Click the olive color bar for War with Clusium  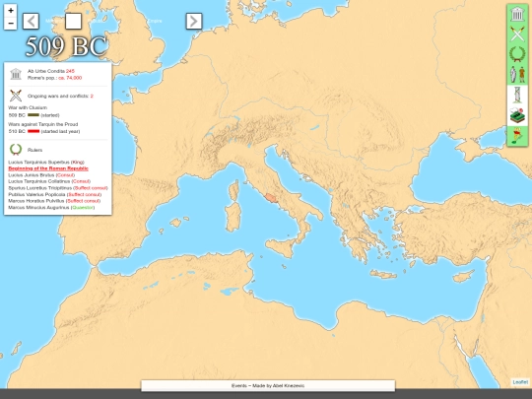(33, 115)
